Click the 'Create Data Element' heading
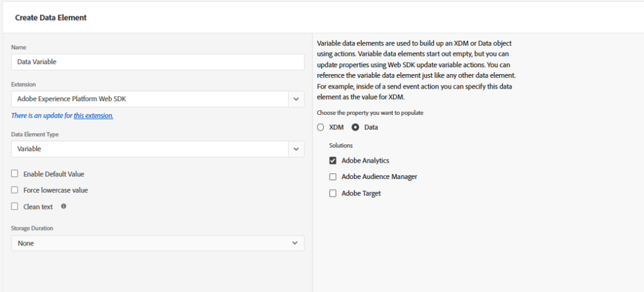The height and width of the screenshot is (292, 644). click(x=51, y=18)
